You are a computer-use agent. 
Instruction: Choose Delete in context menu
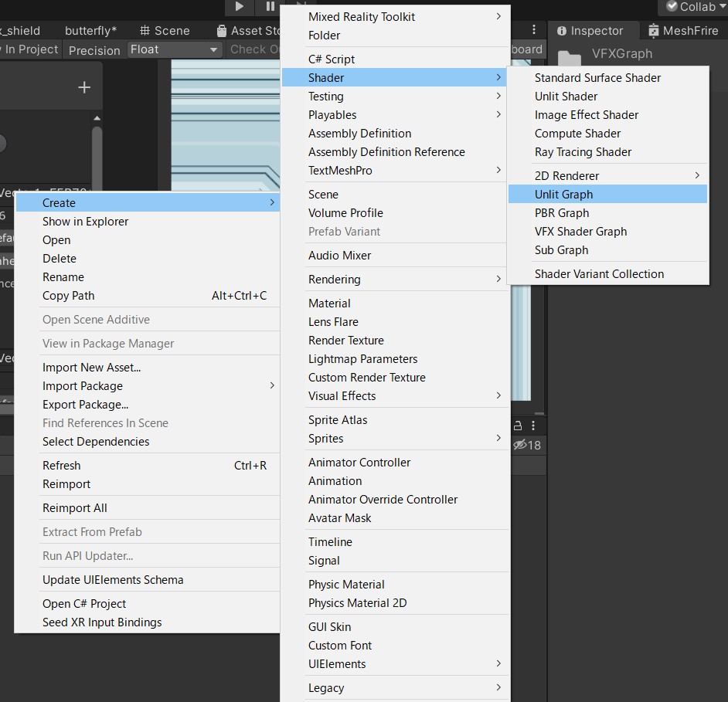click(148, 259)
